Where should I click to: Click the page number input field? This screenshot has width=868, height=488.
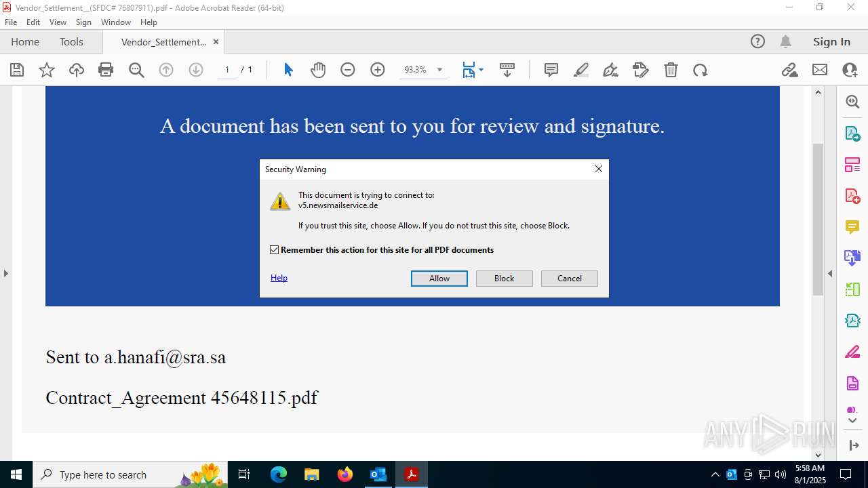coord(227,70)
